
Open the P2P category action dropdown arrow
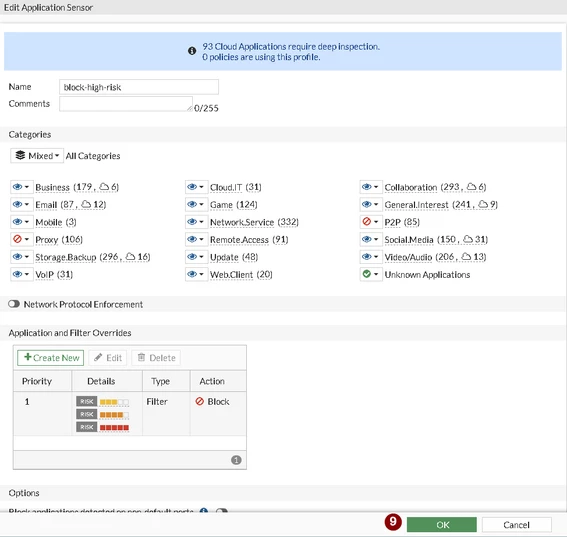[376, 222]
